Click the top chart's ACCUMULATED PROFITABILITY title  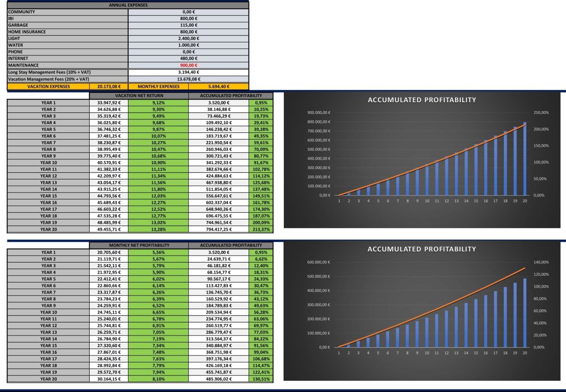(x=421, y=100)
